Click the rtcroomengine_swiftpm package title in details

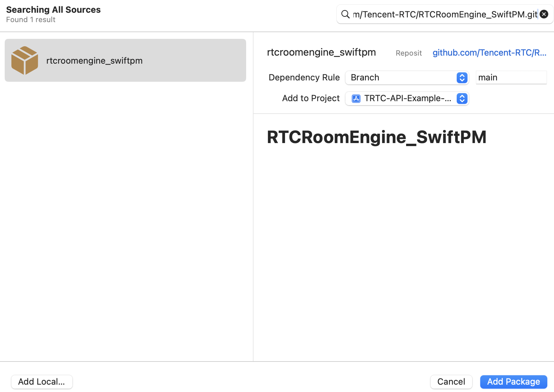(x=321, y=52)
